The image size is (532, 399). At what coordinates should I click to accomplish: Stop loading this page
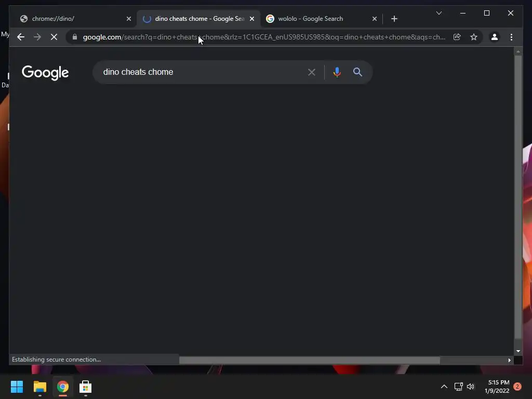pyautogui.click(x=54, y=37)
